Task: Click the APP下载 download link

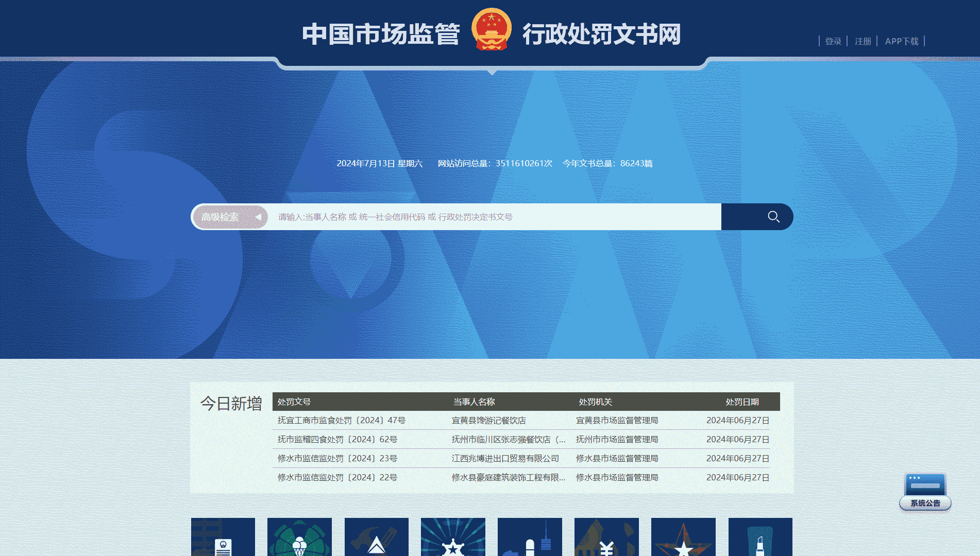Action: click(902, 41)
